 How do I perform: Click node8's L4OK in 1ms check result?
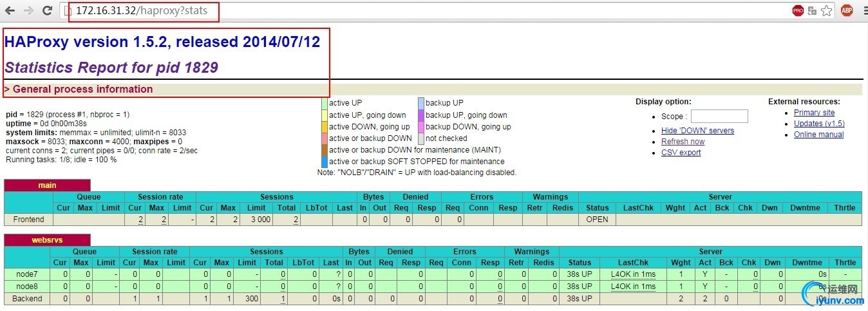[x=634, y=287]
